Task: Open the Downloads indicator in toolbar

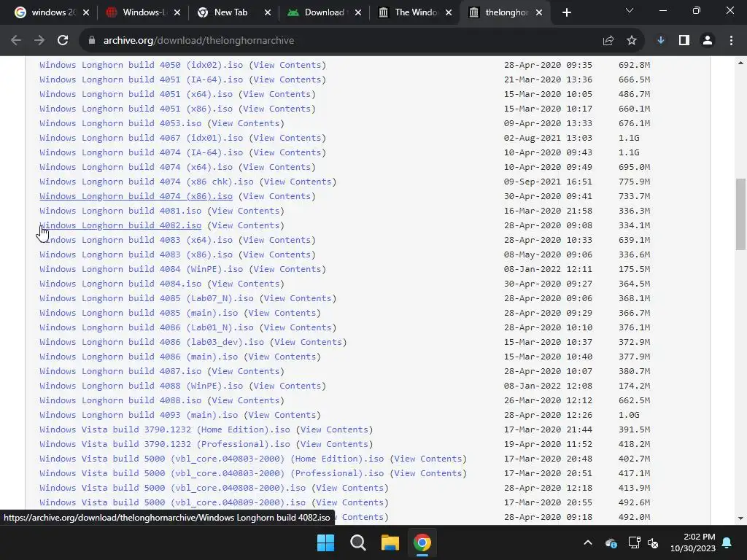Action: pyautogui.click(x=661, y=41)
